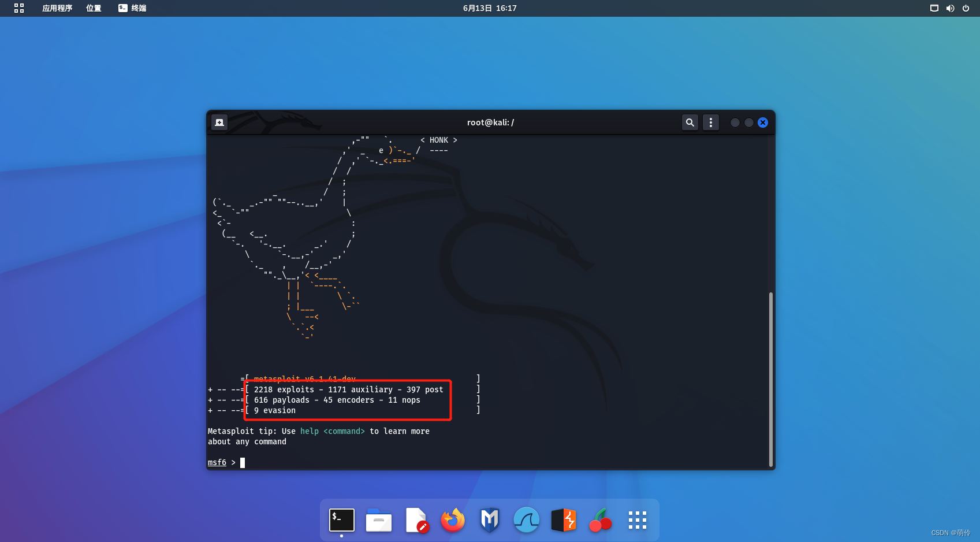Open the text editor dock icon
980x542 pixels.
coord(416,520)
